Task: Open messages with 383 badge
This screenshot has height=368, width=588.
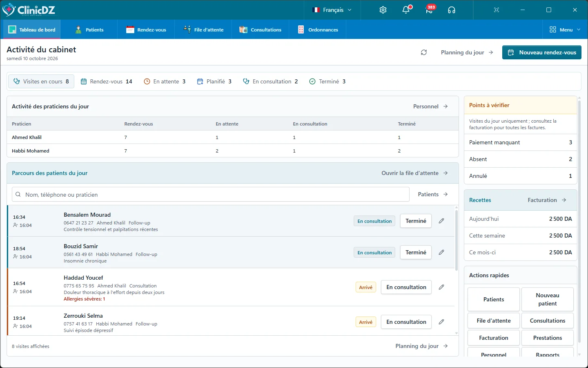Action: (430, 10)
